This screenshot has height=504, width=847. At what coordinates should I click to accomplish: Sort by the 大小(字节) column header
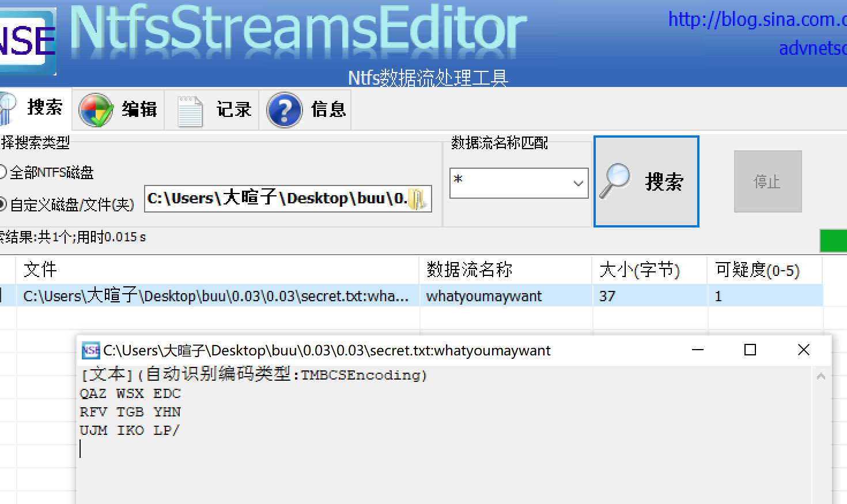click(x=649, y=270)
